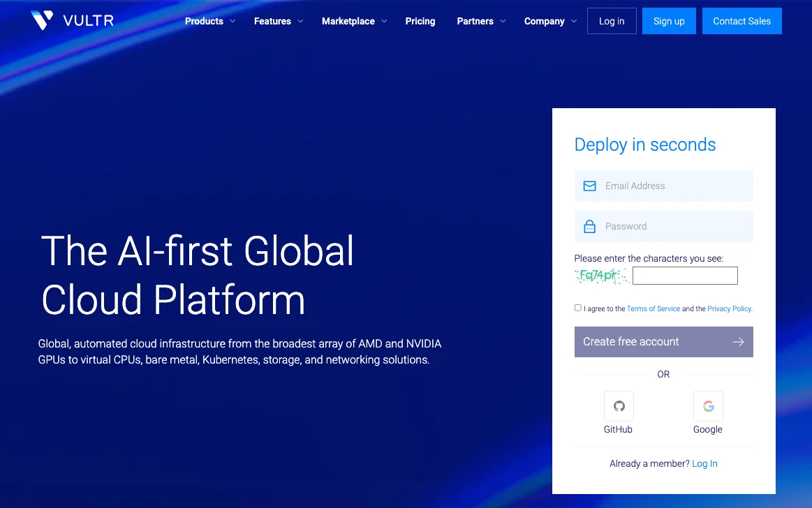
Task: Click the GitHub sign-in icon
Action: (x=619, y=406)
